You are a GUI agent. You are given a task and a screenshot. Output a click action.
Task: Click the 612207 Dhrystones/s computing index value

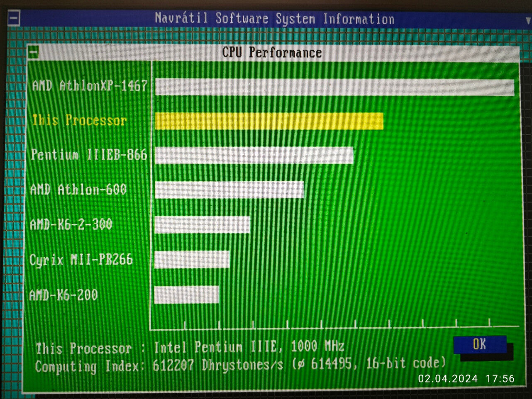(x=218, y=365)
